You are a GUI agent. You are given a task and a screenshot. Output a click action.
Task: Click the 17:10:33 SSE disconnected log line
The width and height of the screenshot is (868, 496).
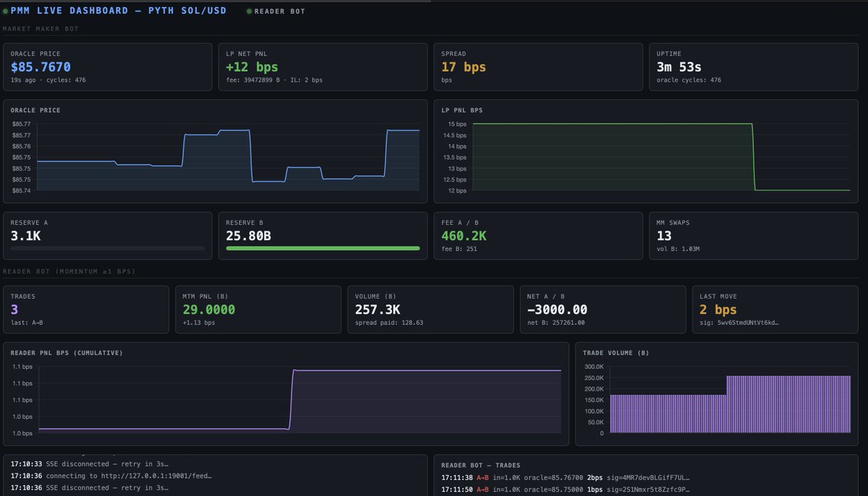(90, 464)
